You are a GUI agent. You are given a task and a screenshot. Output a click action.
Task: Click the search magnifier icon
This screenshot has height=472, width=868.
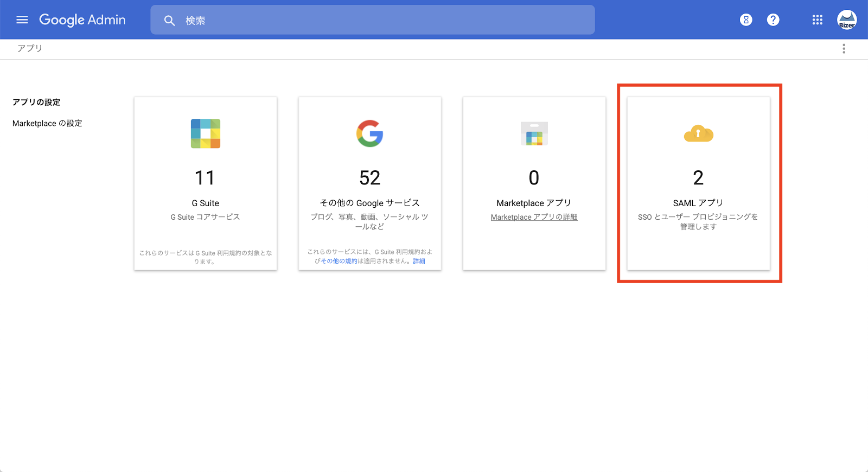(170, 21)
